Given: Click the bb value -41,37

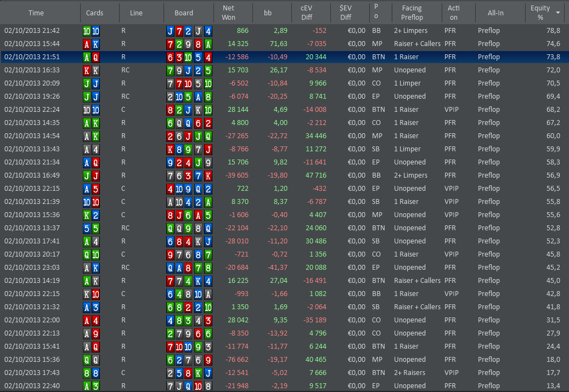Looking at the screenshot, I should point(278,267).
